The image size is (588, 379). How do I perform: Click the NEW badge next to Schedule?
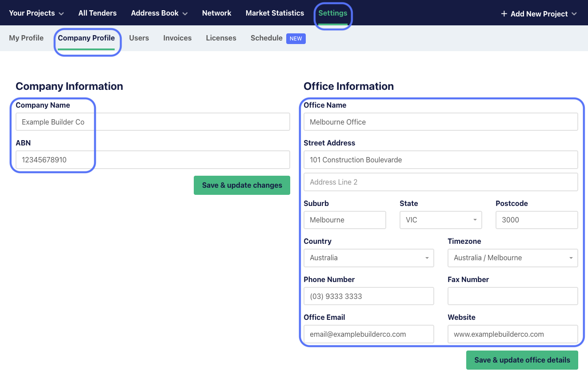pos(296,39)
